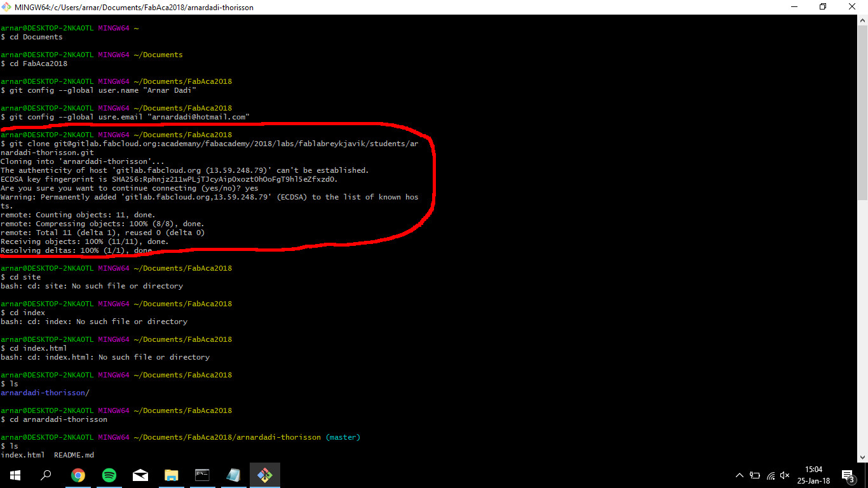The width and height of the screenshot is (868, 488).
Task: Click the '$ cd index.html' command line
Action: click(x=34, y=348)
